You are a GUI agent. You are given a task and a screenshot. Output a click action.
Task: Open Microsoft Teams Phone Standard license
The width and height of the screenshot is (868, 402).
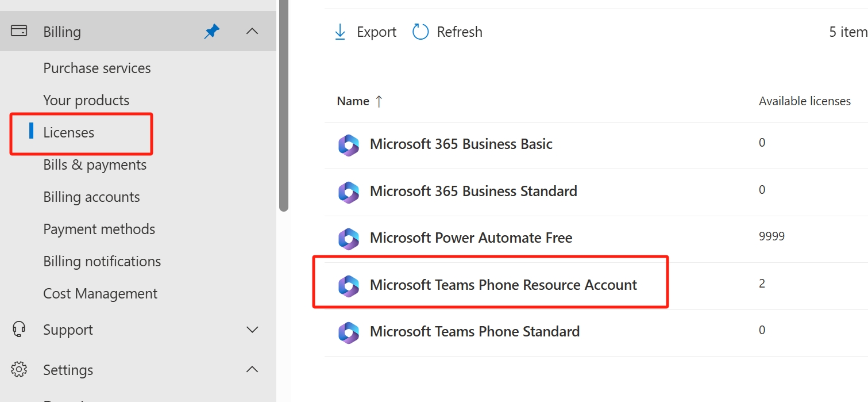click(x=474, y=331)
